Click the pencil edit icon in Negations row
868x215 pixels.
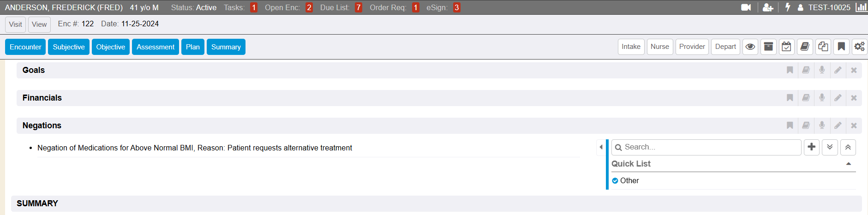click(x=838, y=125)
